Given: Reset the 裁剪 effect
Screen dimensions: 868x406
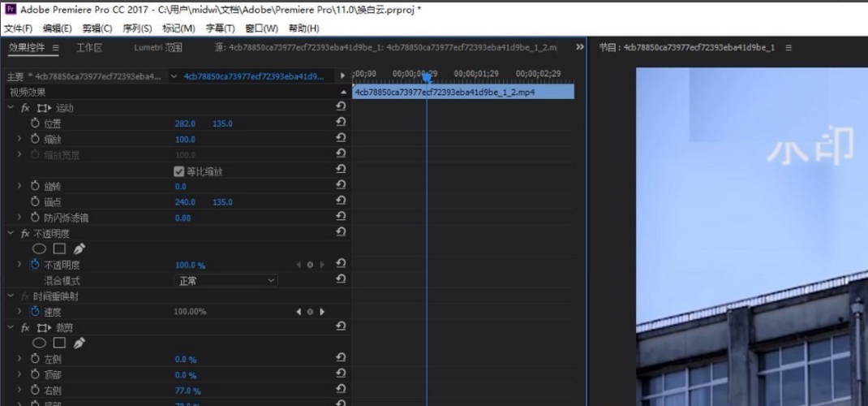Looking at the screenshot, I should click(341, 326).
